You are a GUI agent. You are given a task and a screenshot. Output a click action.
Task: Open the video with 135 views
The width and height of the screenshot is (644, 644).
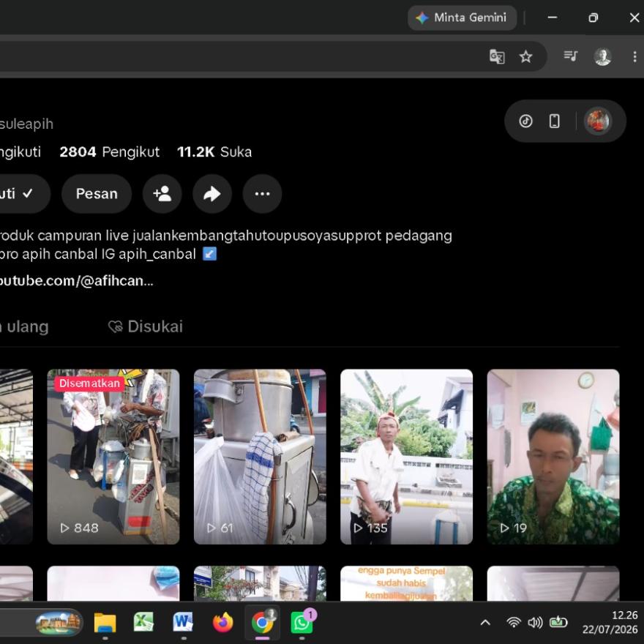[x=407, y=457]
